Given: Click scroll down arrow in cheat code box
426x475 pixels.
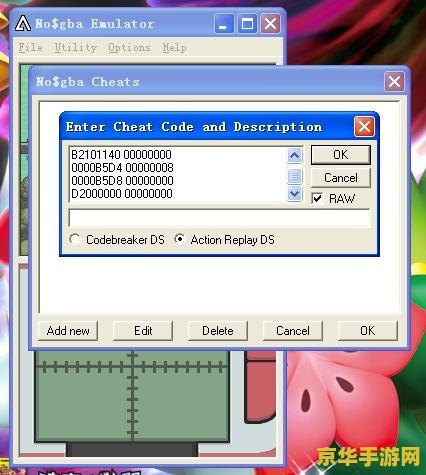Looking at the screenshot, I should tap(295, 193).
